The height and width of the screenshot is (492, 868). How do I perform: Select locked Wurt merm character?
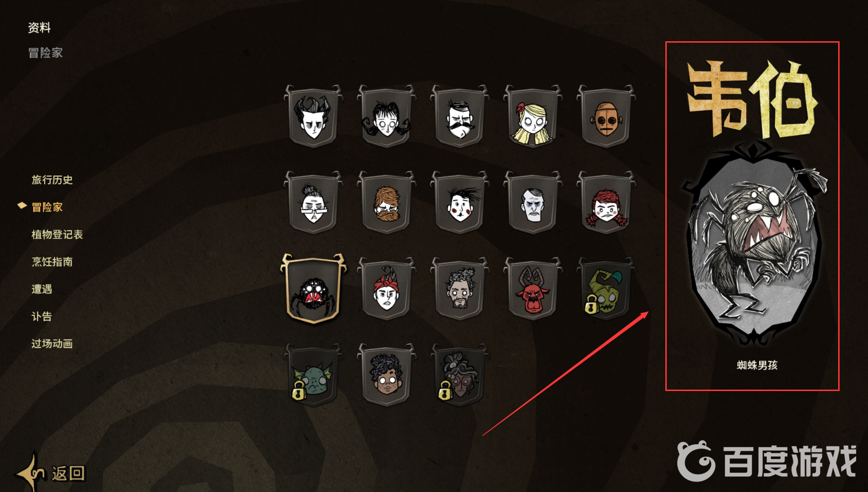(x=313, y=375)
